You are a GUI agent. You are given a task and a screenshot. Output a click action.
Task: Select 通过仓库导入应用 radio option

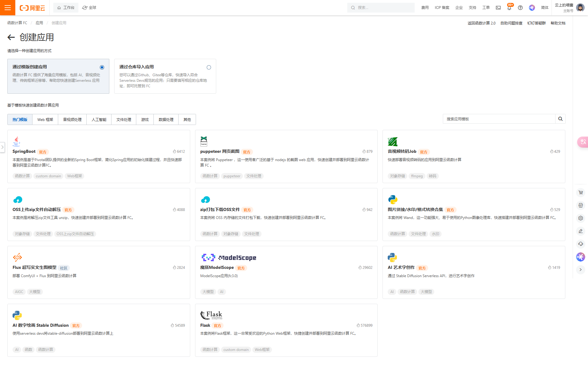click(209, 67)
